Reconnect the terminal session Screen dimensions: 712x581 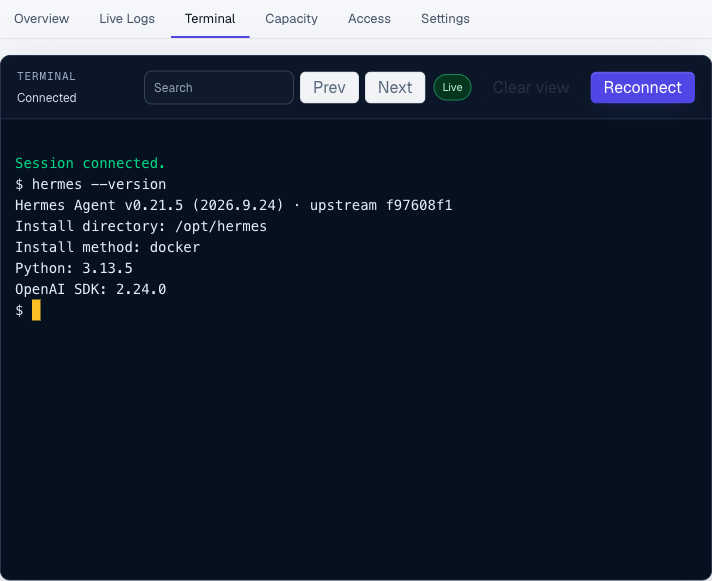point(643,88)
